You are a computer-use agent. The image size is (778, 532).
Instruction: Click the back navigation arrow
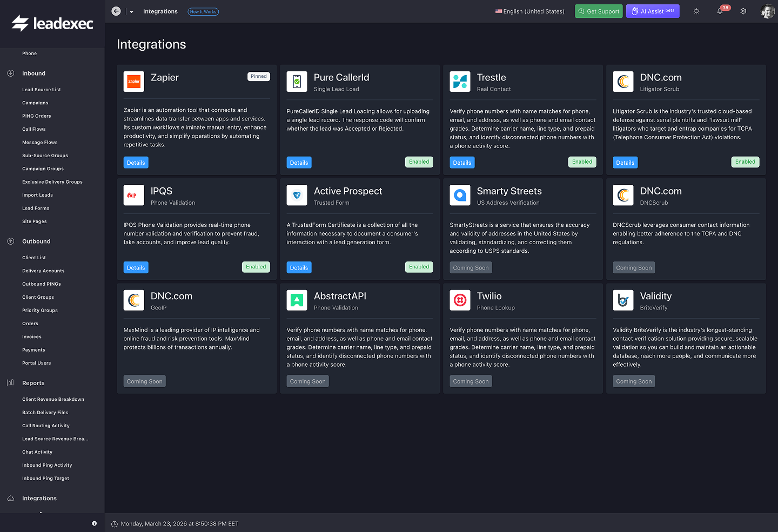116,11
